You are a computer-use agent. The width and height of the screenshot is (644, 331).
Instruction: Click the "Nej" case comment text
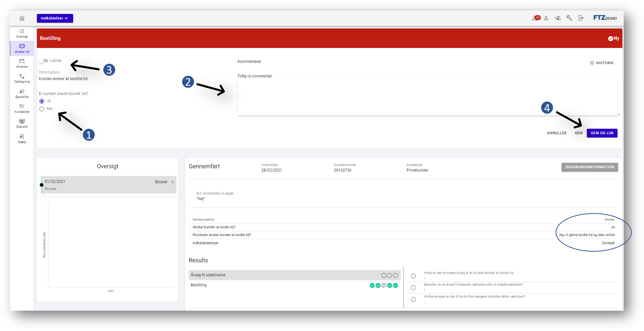pos(201,199)
